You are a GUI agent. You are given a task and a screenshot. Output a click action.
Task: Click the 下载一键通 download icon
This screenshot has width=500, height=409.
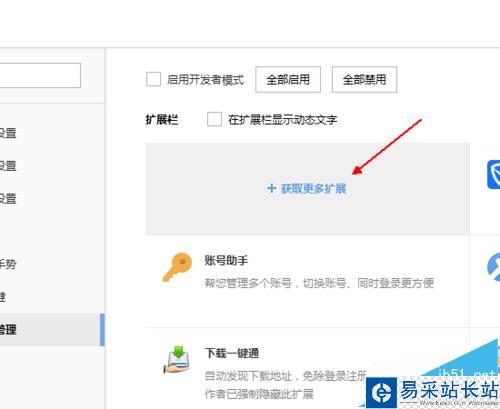pos(177,360)
